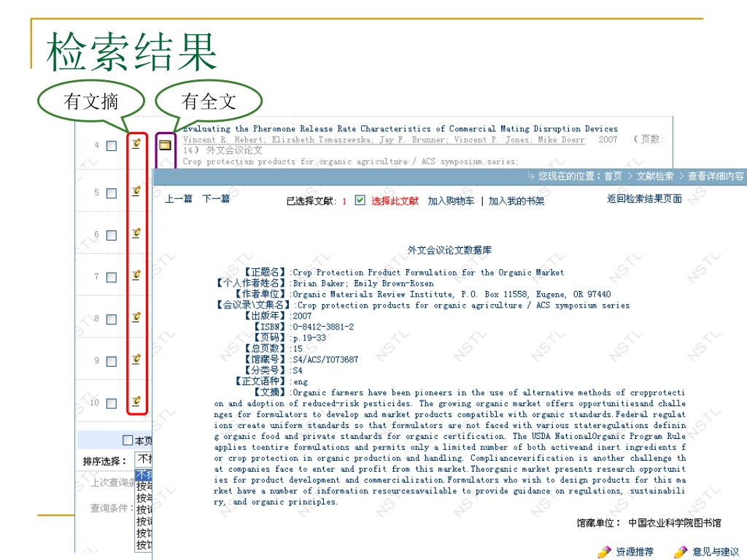
Task: Open abstract icon for result row 9
Action: tap(136, 359)
